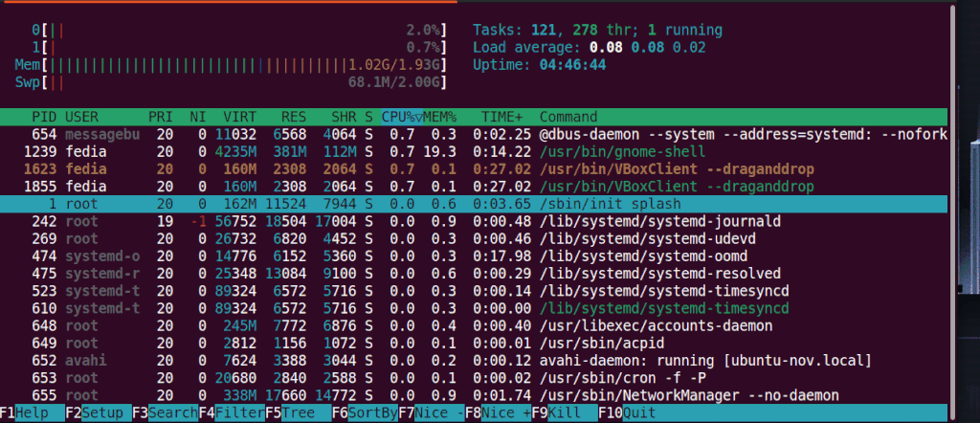The height and width of the screenshot is (423, 980).
Task: Click the Command column header
Action: [x=568, y=117]
